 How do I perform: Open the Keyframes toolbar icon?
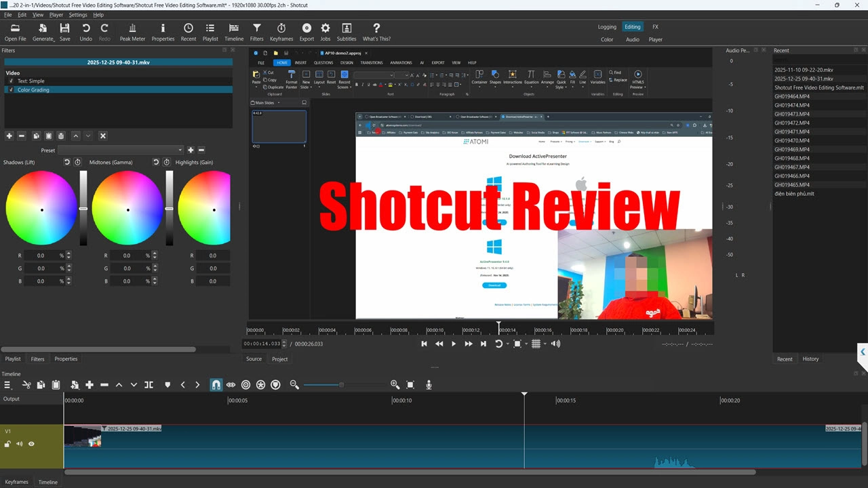(x=281, y=31)
